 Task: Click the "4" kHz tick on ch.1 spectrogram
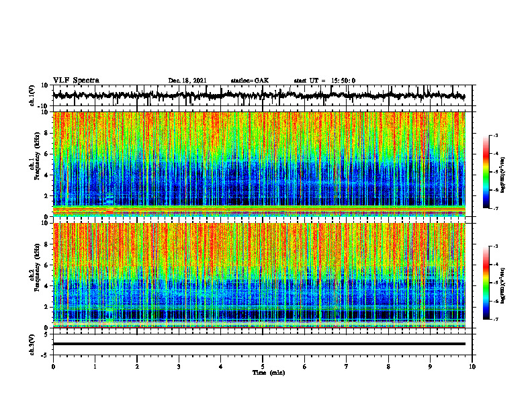click(46, 175)
